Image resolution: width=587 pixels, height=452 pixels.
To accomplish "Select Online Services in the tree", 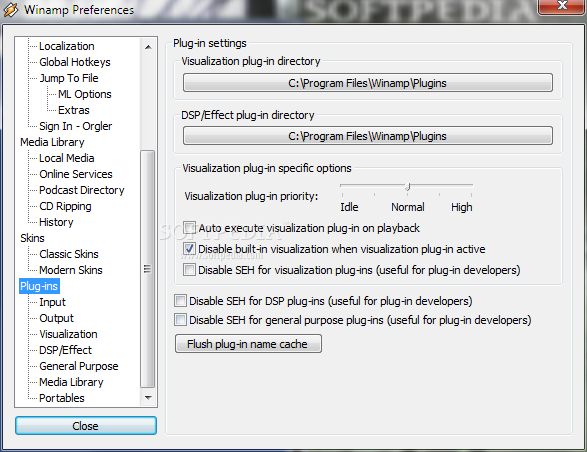I will point(76,174).
